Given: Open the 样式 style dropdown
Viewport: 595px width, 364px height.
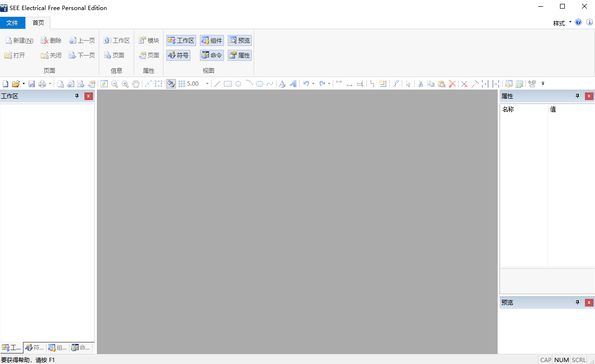Looking at the screenshot, I should [x=562, y=23].
